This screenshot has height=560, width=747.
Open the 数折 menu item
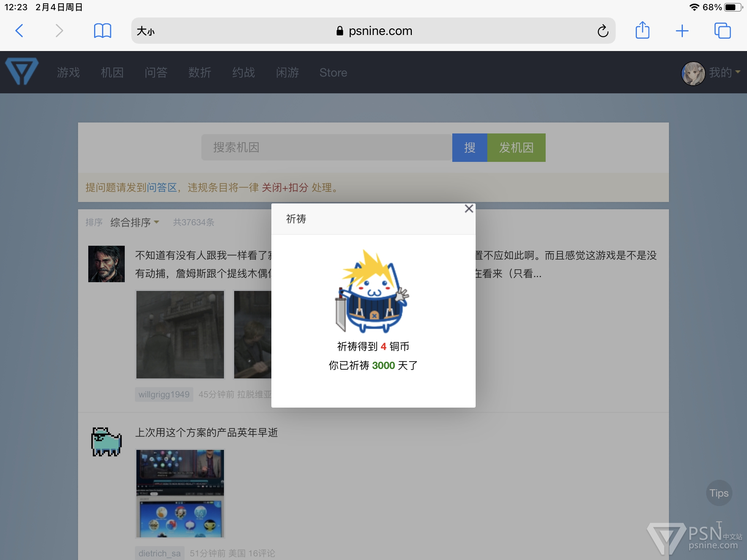tap(200, 73)
